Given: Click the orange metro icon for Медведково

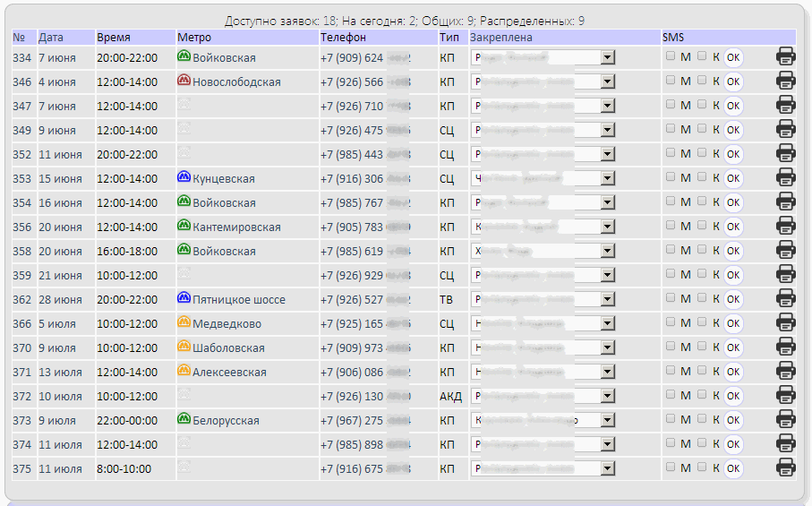Looking at the screenshot, I should click(184, 322).
